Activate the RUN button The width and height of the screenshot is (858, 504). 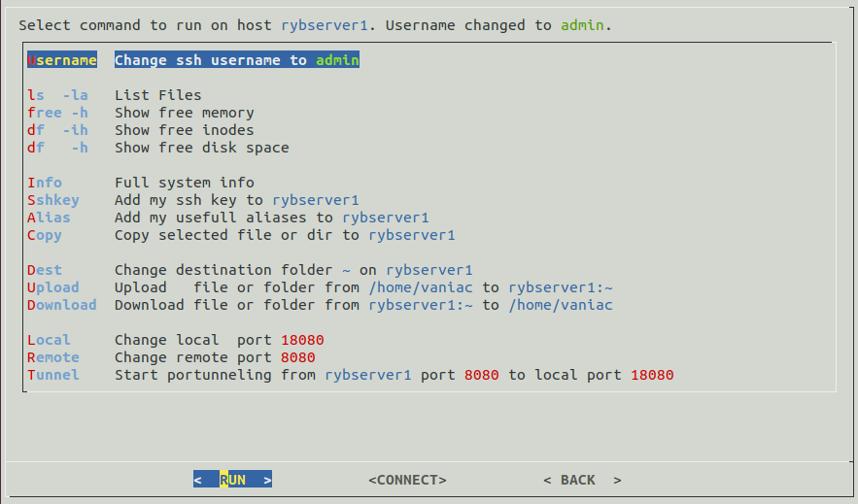(x=232, y=480)
